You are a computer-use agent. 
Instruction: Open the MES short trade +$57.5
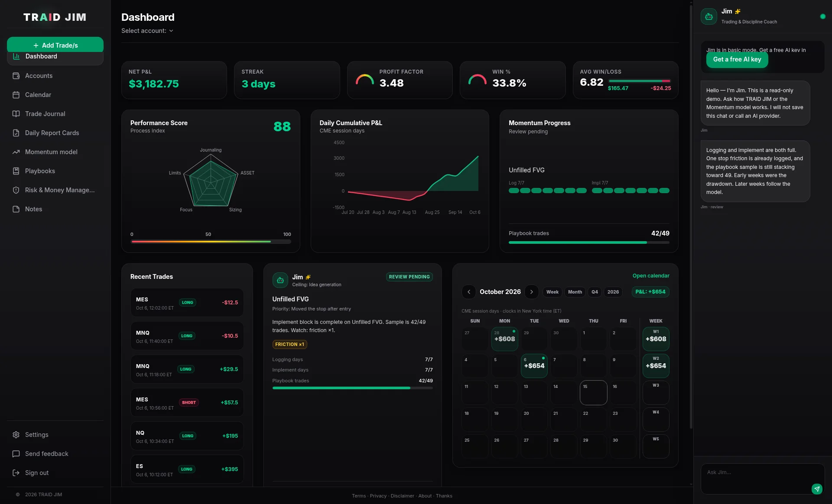(x=187, y=402)
